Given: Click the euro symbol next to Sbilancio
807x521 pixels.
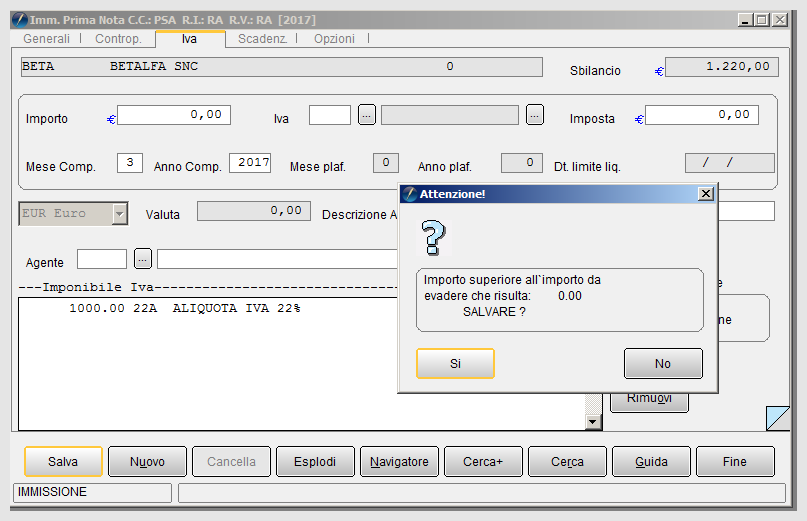Looking at the screenshot, I should coord(659,72).
